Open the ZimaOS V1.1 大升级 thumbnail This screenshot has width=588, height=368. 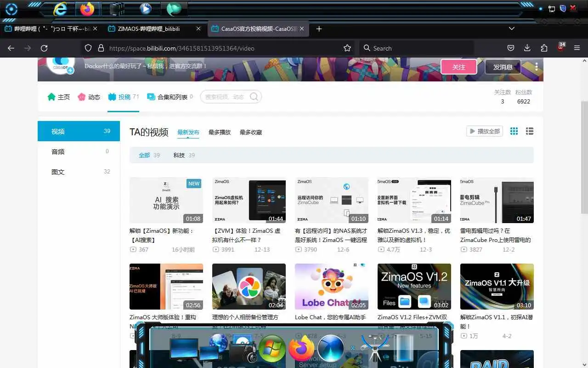497,287
